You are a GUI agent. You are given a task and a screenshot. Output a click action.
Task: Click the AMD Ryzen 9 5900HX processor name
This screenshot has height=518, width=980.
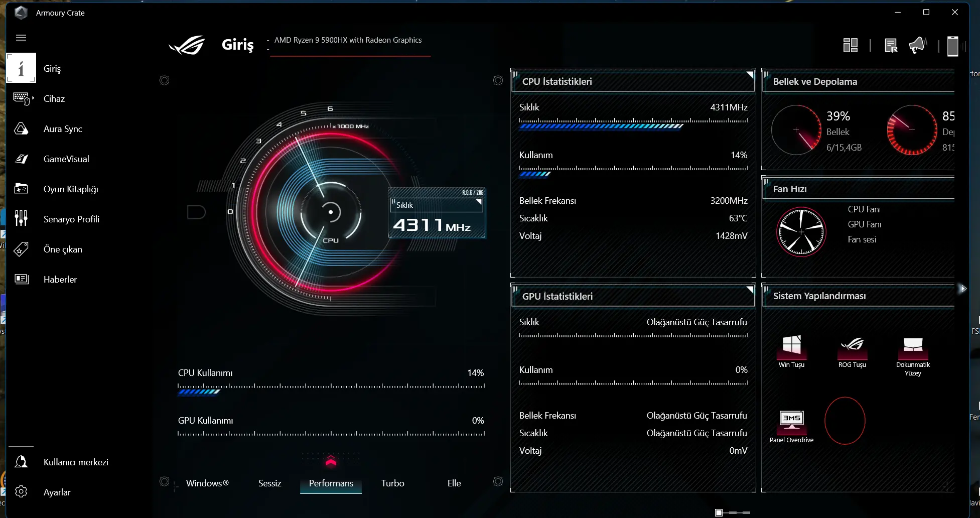348,40
